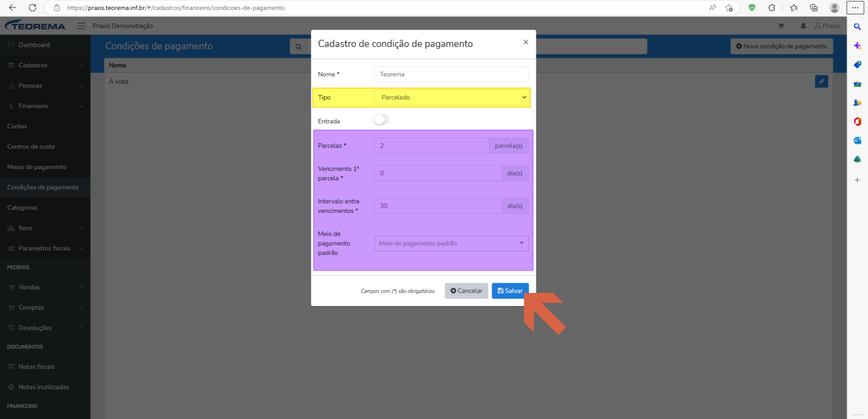Click the Cancelar button
The height and width of the screenshot is (419, 868).
click(x=466, y=291)
